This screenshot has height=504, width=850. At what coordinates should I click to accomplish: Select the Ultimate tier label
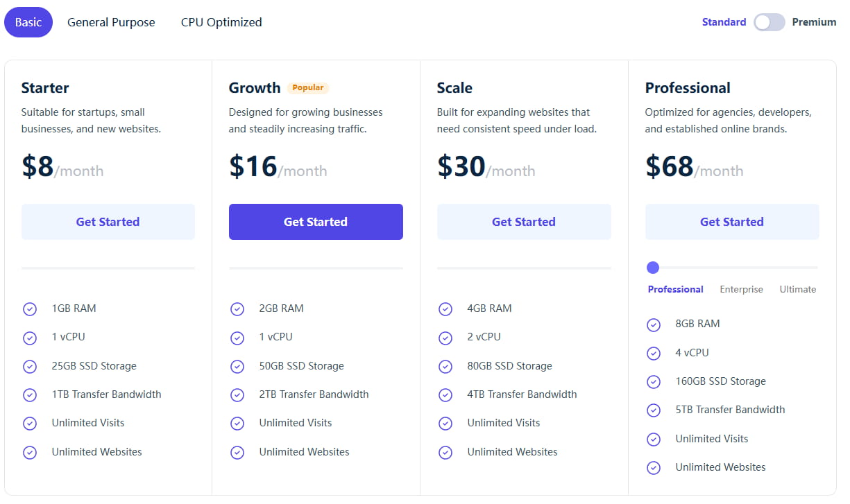[x=797, y=289]
